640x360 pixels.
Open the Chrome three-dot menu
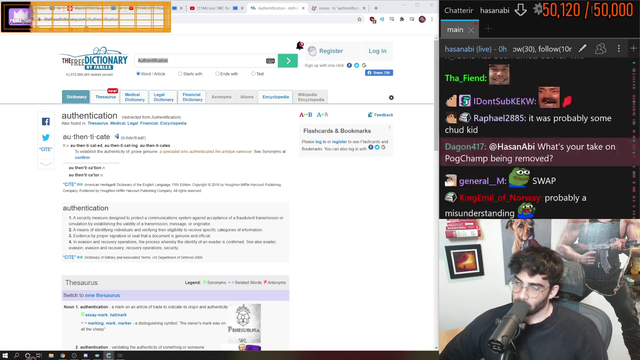pyautogui.click(x=432, y=19)
